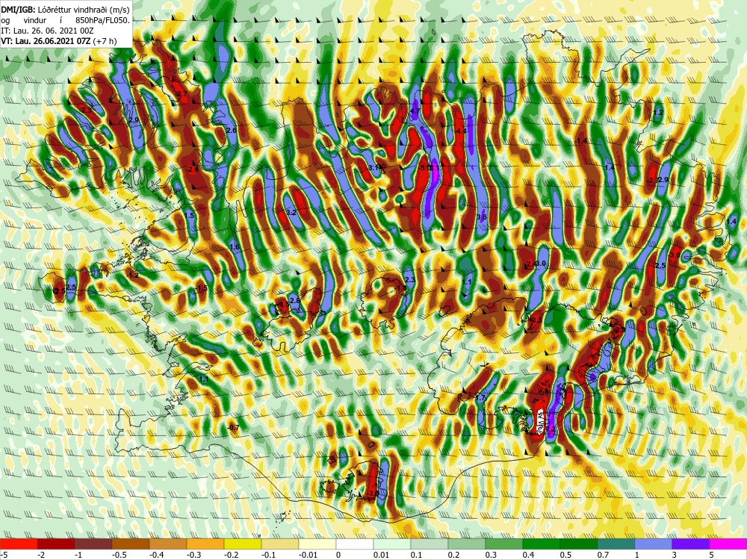
Task: Click the yellow legend swatch for -0.2
Action: click(x=243, y=544)
